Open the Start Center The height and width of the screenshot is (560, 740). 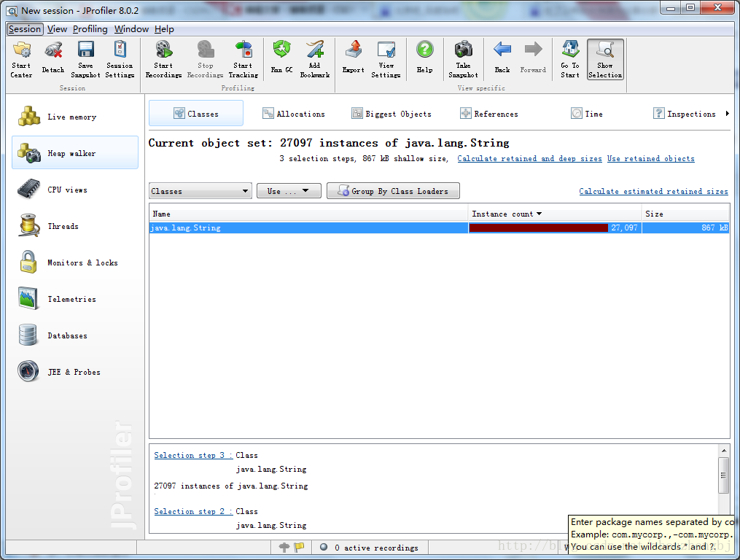22,60
